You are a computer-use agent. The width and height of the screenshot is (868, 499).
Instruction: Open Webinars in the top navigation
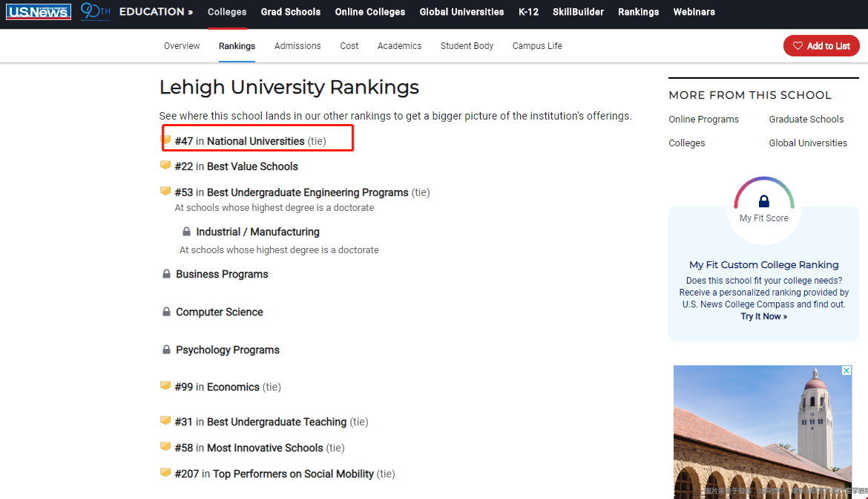tap(694, 12)
